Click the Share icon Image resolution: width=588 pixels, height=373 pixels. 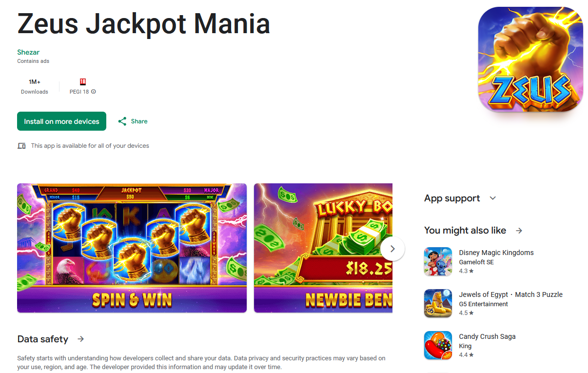click(122, 121)
